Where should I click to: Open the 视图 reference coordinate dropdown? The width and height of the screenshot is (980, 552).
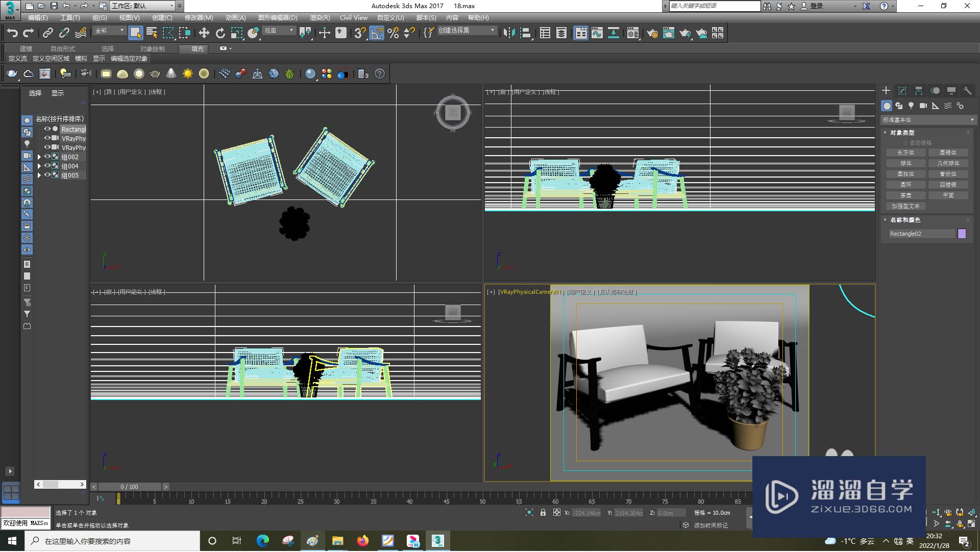point(279,31)
